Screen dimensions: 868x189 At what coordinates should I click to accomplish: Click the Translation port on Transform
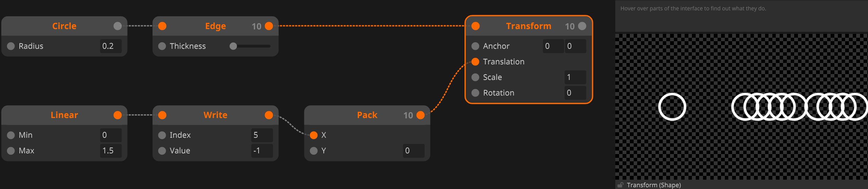pos(476,62)
